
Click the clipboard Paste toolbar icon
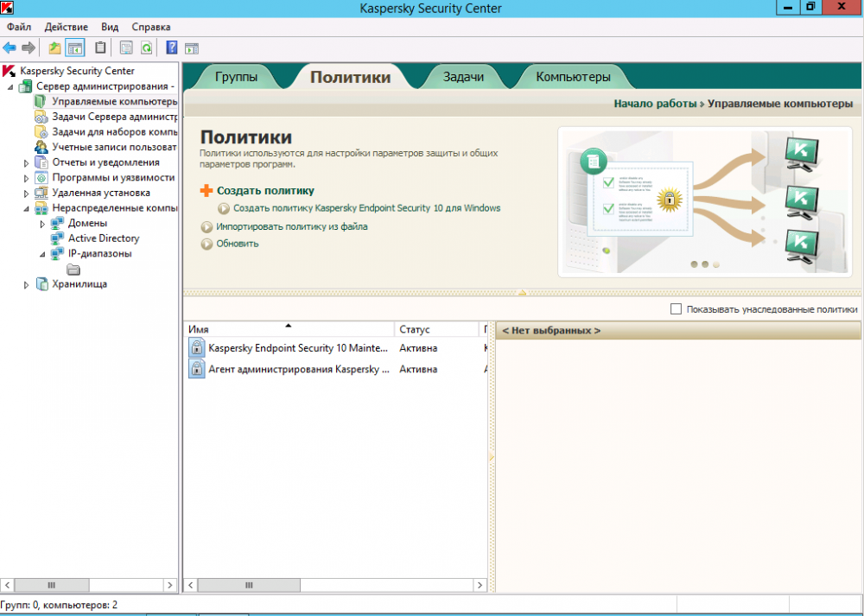pos(100,48)
